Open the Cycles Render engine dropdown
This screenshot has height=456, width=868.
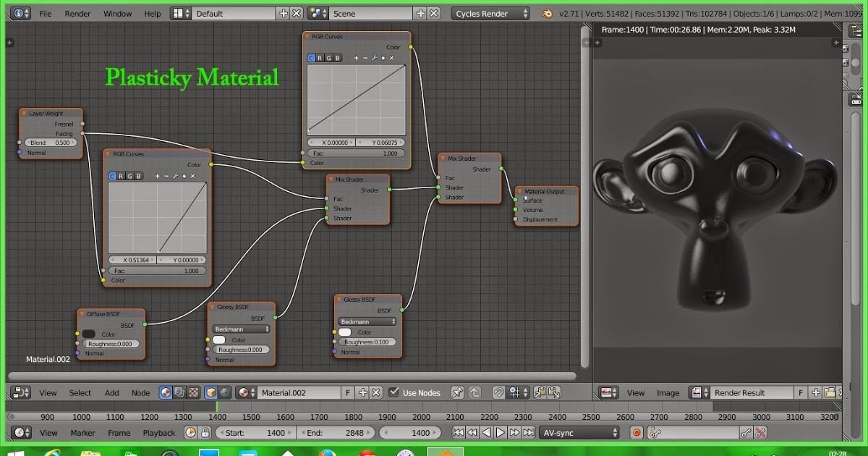coord(490,13)
